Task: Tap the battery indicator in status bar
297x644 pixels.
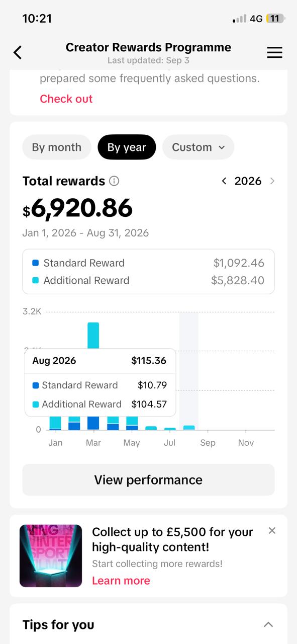Action: [275, 19]
